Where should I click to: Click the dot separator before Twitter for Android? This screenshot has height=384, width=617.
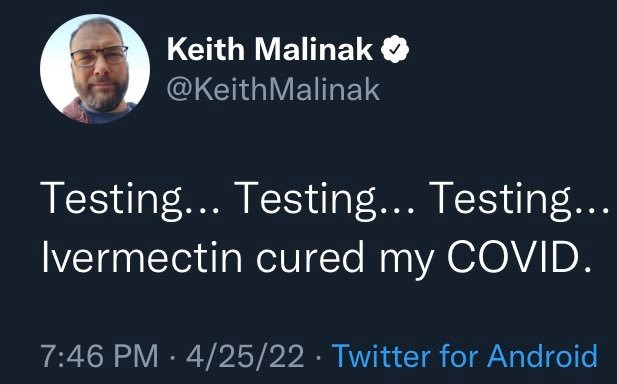coord(318,357)
